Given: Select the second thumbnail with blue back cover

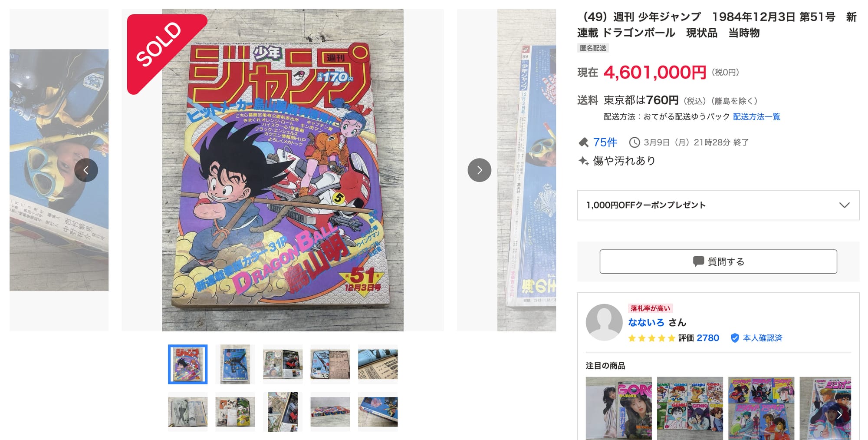Looking at the screenshot, I should coord(235,364).
